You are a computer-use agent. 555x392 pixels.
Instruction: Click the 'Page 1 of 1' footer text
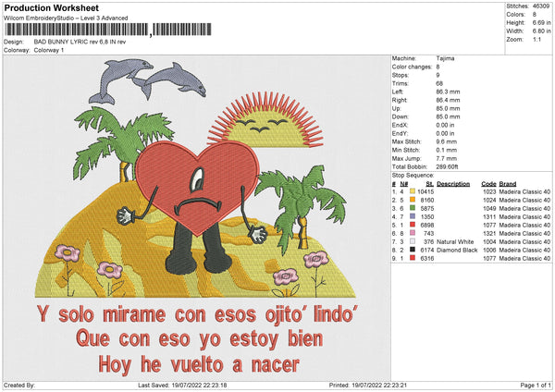coord(536,385)
